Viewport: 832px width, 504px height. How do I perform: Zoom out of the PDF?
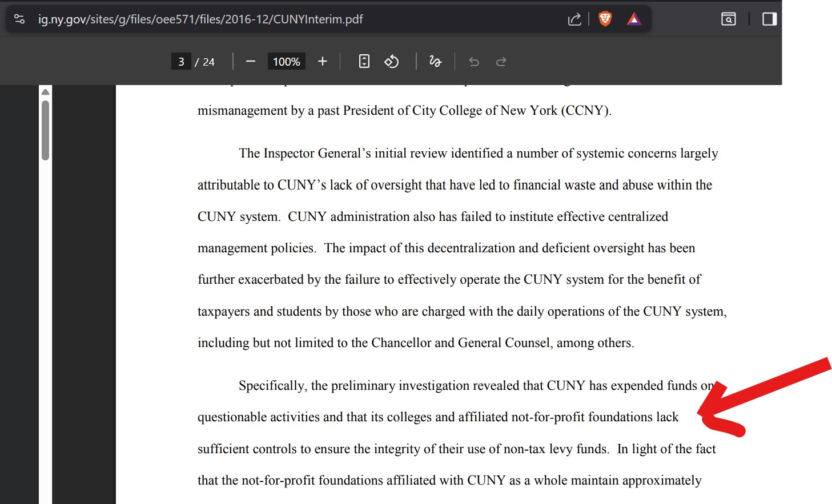pos(250,61)
